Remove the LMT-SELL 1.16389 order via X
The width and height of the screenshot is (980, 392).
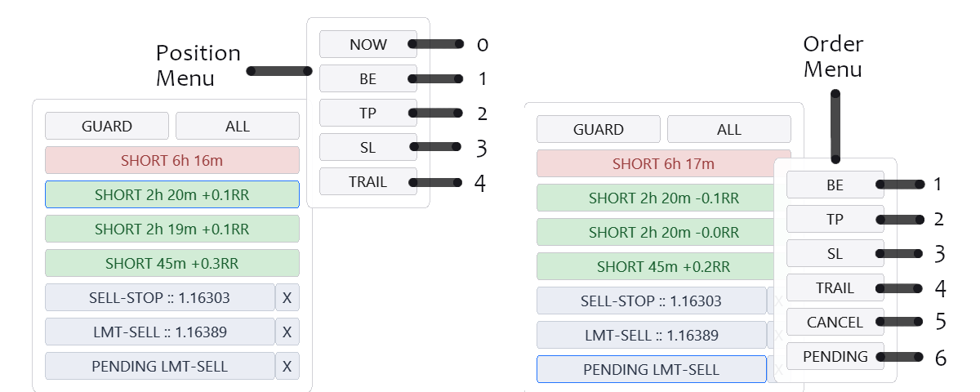tap(287, 332)
